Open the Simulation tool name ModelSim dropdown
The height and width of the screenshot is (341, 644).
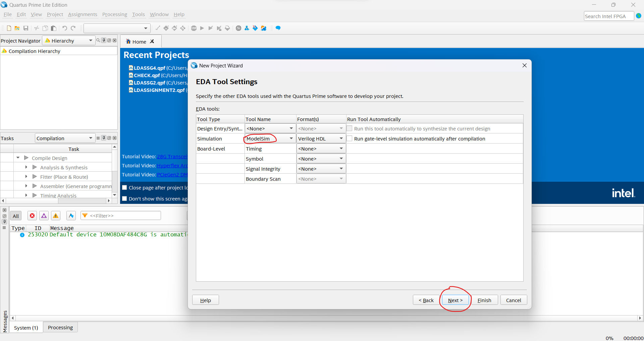(x=270, y=138)
